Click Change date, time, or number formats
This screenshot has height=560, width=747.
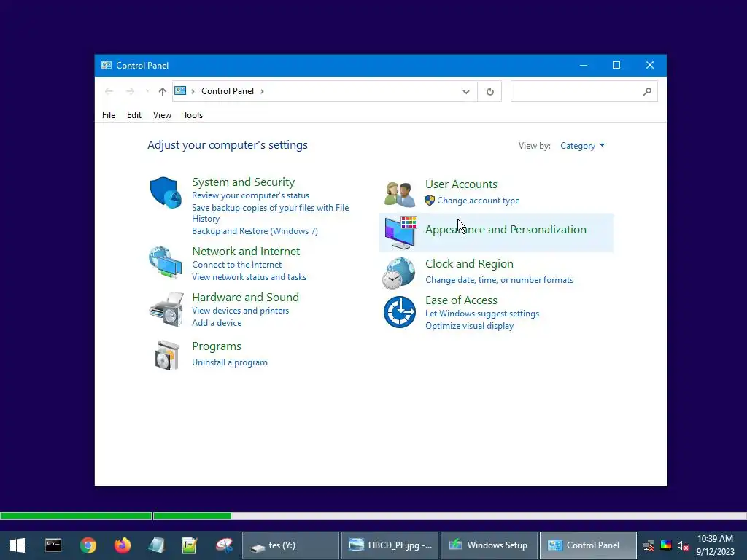(x=499, y=280)
